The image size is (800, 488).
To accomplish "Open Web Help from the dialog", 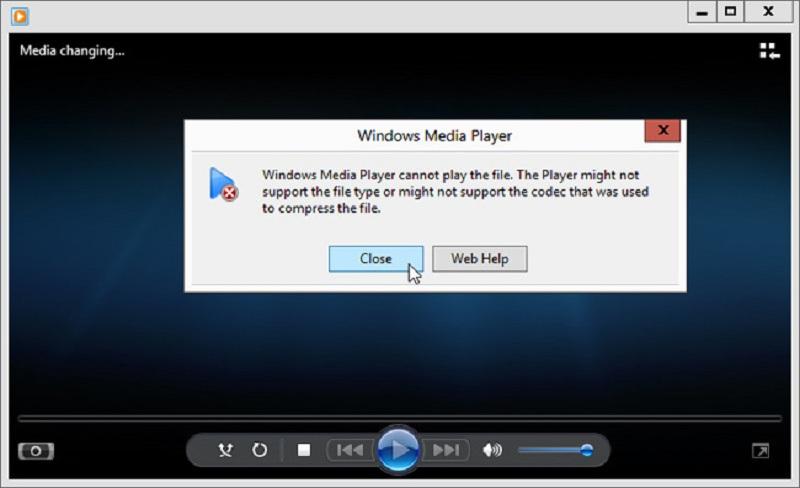I will click(479, 258).
